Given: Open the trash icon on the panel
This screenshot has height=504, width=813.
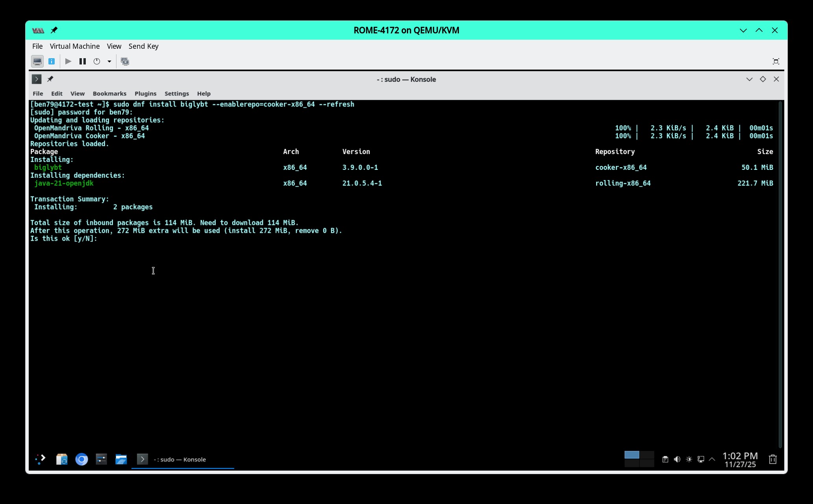Looking at the screenshot, I should coord(772,459).
